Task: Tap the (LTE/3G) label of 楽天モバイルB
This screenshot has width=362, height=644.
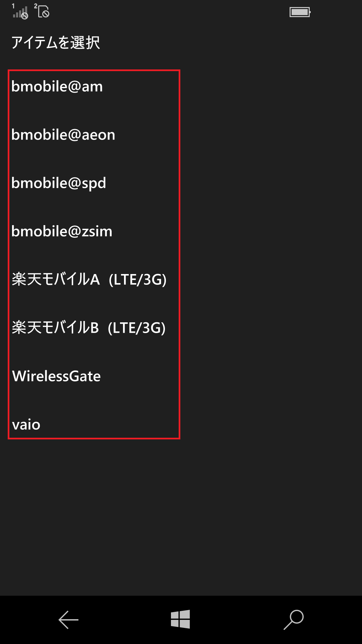Action: point(137,328)
